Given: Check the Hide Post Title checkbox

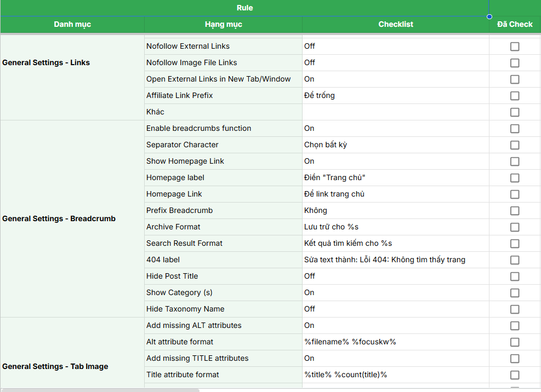Looking at the screenshot, I should point(514,276).
